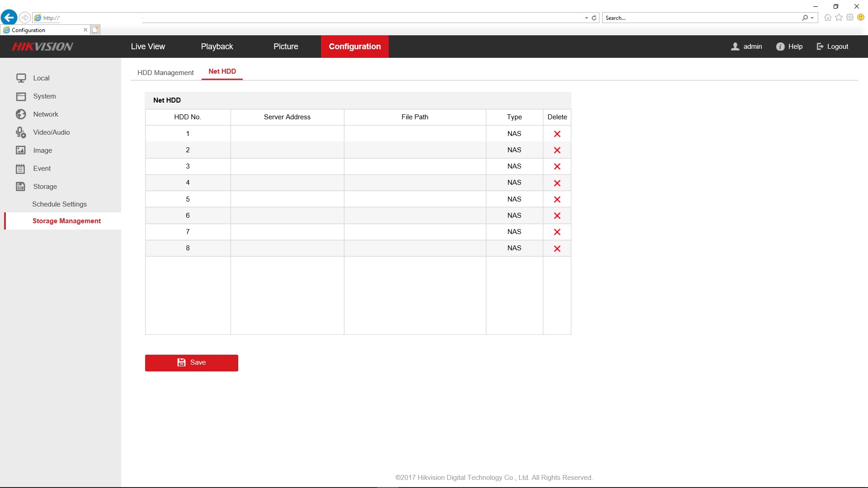Click the browser refresh icon

tap(594, 18)
